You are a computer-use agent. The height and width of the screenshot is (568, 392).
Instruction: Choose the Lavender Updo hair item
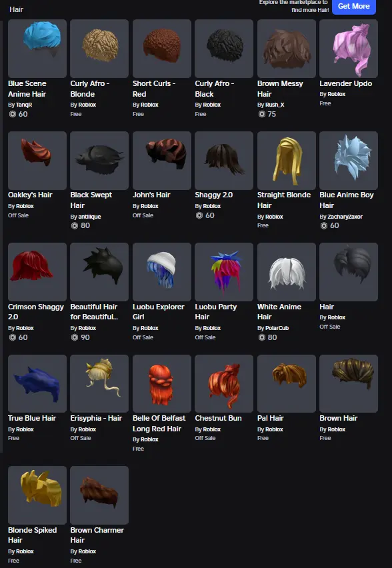click(349, 49)
